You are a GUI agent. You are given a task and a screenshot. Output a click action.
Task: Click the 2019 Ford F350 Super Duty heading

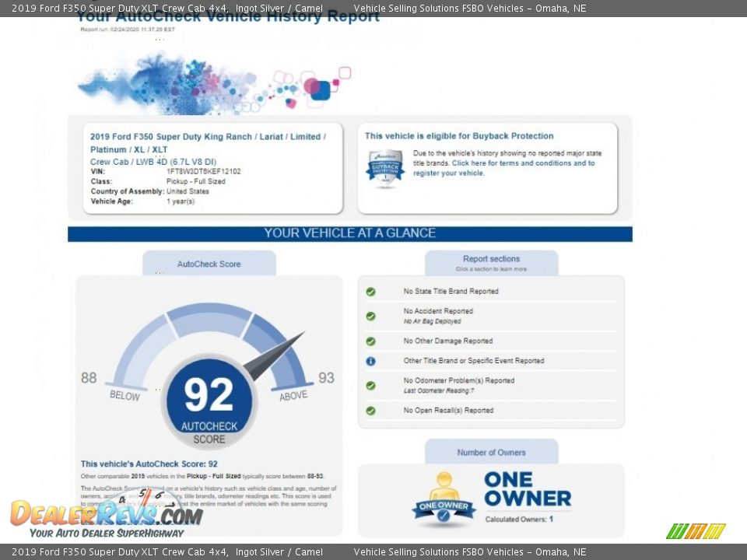209,143
